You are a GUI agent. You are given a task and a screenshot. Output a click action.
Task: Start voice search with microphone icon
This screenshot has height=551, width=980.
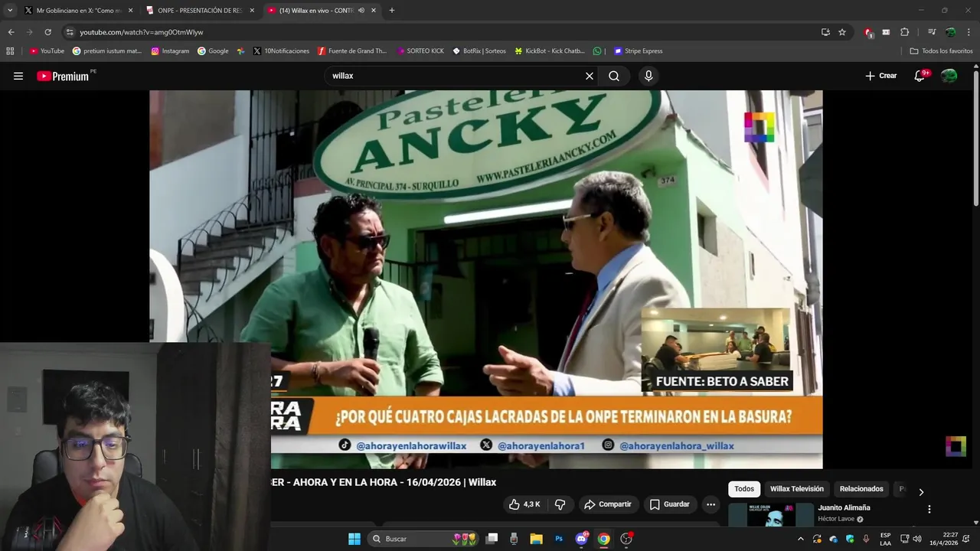[648, 76]
